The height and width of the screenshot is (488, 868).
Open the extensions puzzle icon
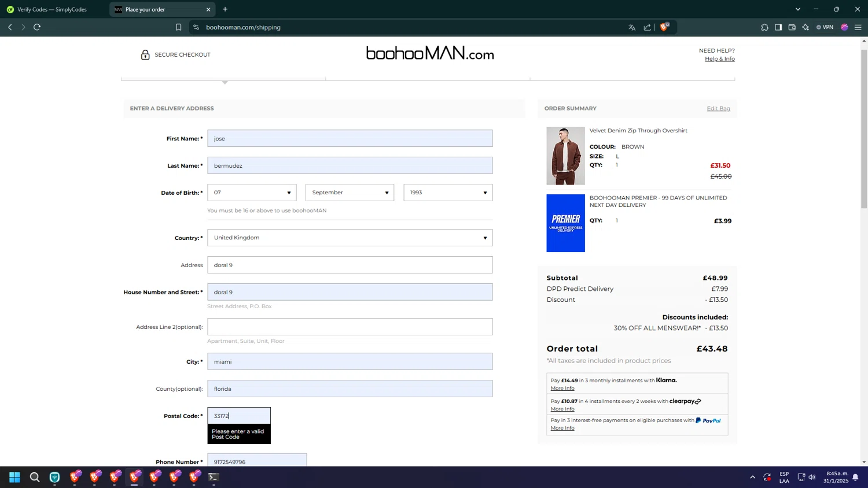tap(764, 27)
